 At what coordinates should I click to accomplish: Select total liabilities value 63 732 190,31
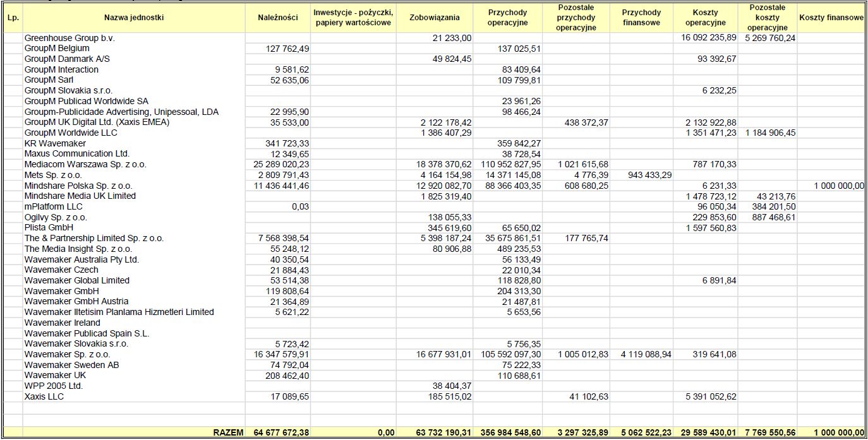pos(443,432)
